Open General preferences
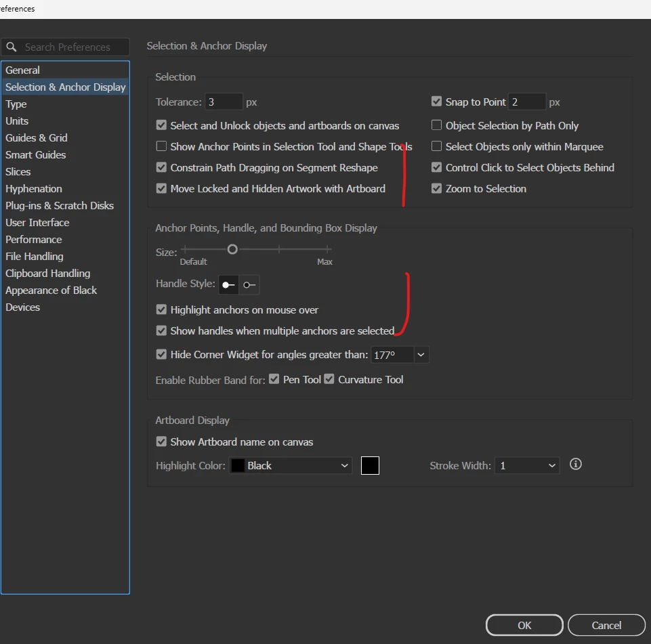Viewport: 651px width, 644px height. click(65, 70)
